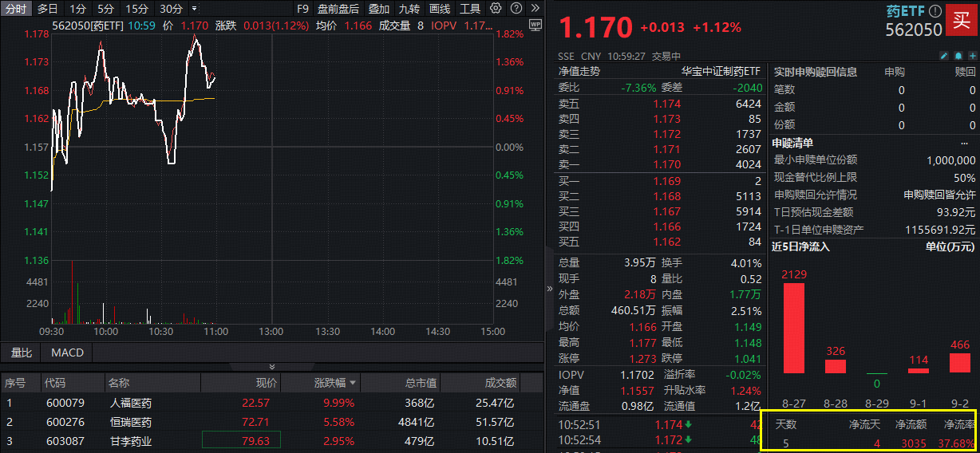Open the 30分 period dropdown arrow
The height and width of the screenshot is (453, 980).
(194, 9)
